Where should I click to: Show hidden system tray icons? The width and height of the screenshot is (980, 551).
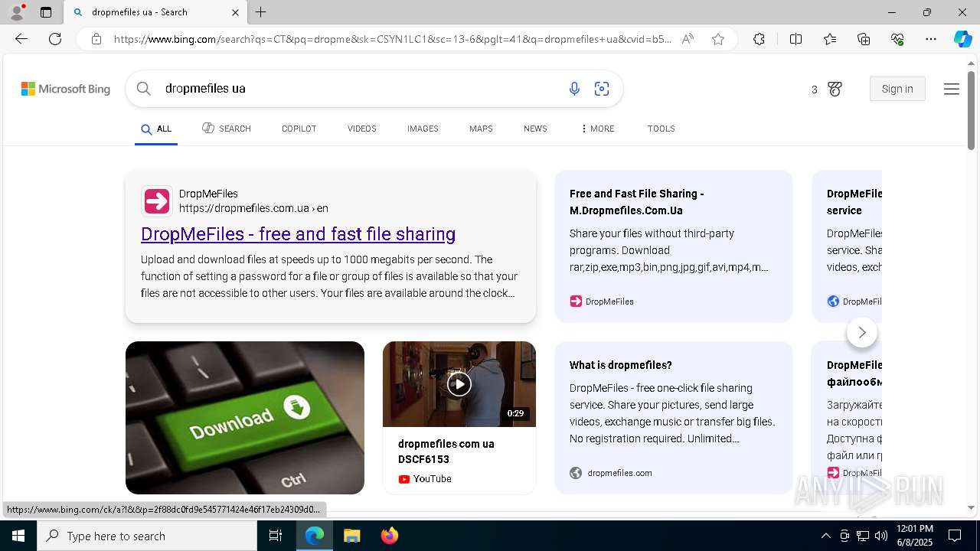coord(826,536)
